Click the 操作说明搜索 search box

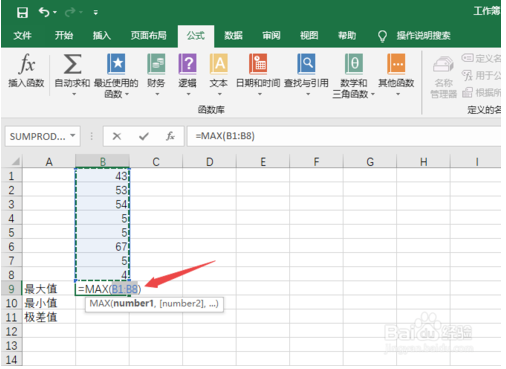pyautogui.click(x=423, y=35)
